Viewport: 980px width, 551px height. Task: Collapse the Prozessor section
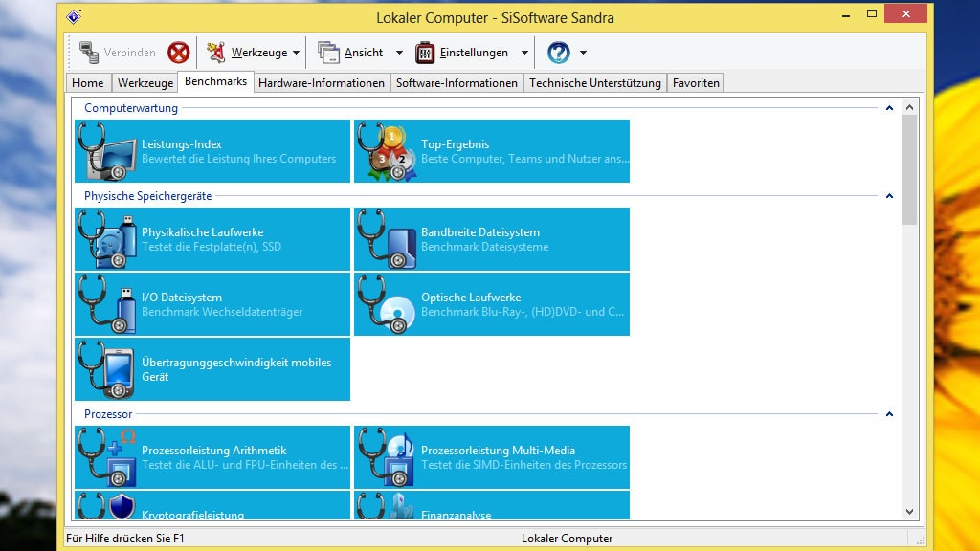click(x=889, y=414)
